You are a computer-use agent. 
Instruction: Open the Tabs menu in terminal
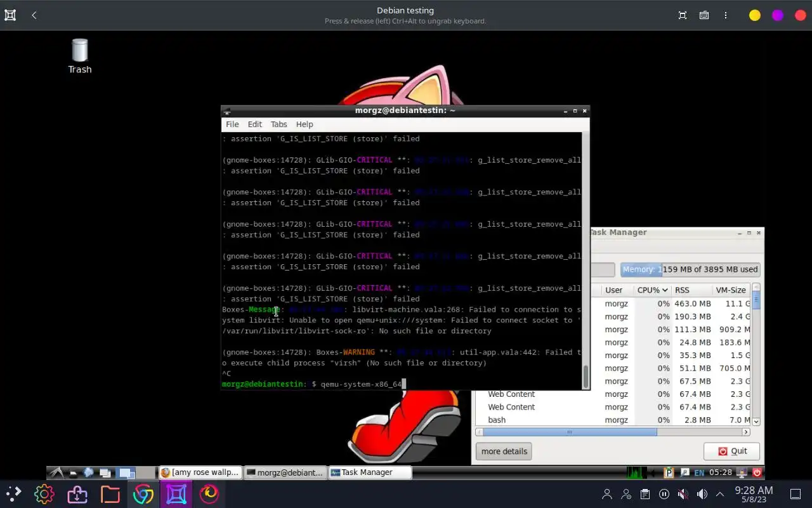(x=278, y=124)
